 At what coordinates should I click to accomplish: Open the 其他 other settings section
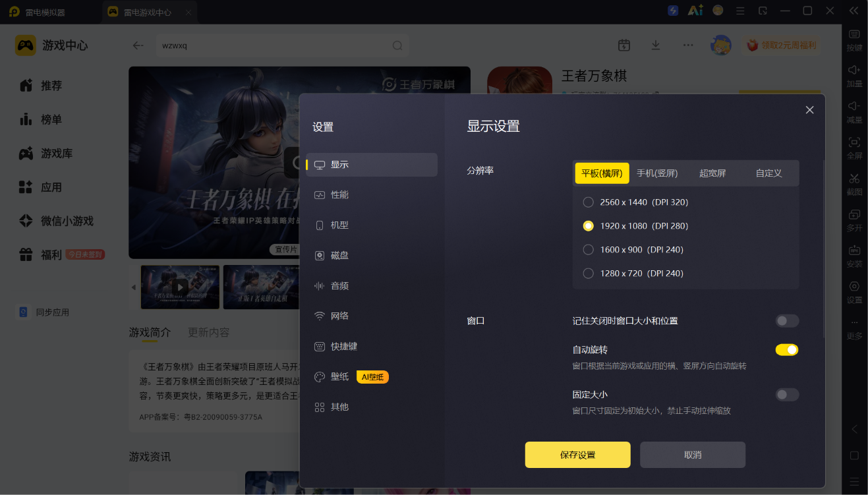click(372, 407)
